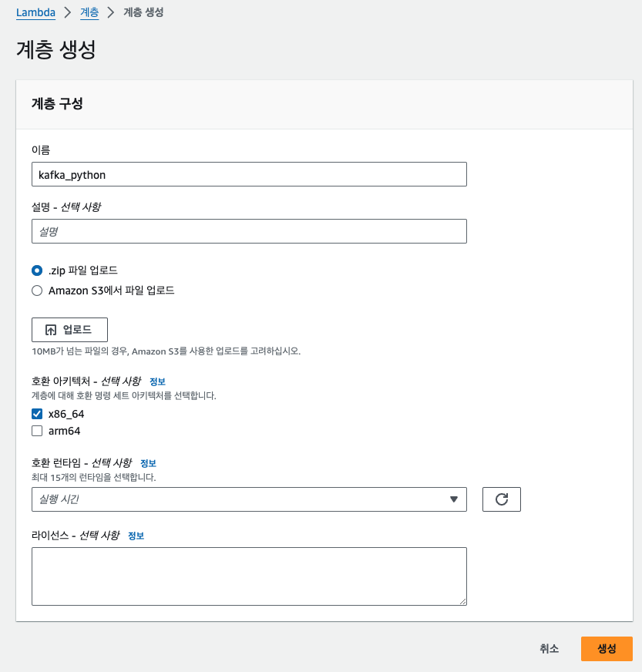Focus the 설명 description input field
Viewport: 642px width, 672px height.
click(x=249, y=231)
